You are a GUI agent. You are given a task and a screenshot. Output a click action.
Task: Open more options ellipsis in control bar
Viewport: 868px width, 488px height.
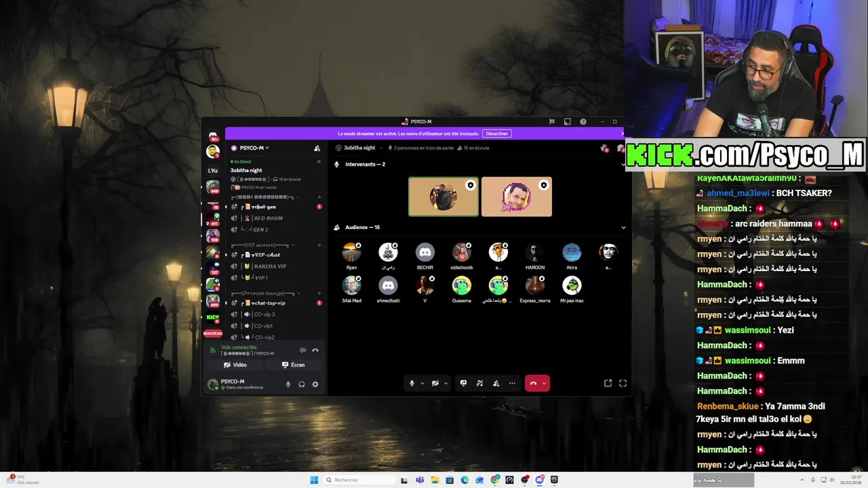click(x=512, y=383)
